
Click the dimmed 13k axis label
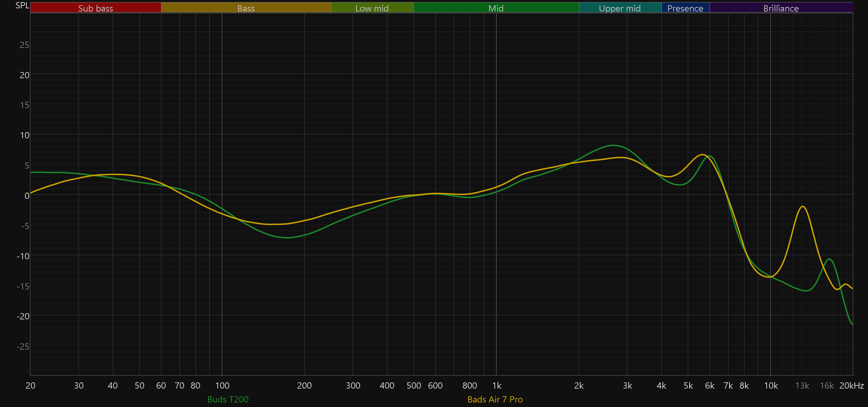tap(802, 385)
